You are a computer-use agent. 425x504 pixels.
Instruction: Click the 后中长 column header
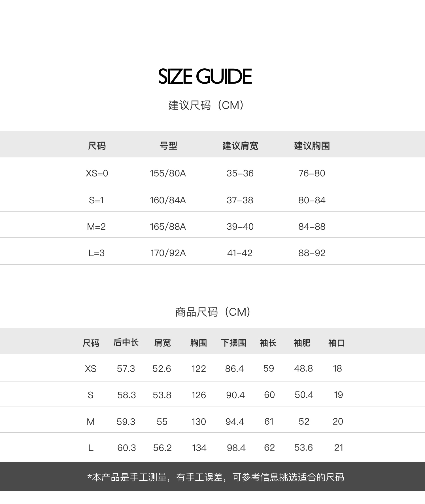point(126,343)
